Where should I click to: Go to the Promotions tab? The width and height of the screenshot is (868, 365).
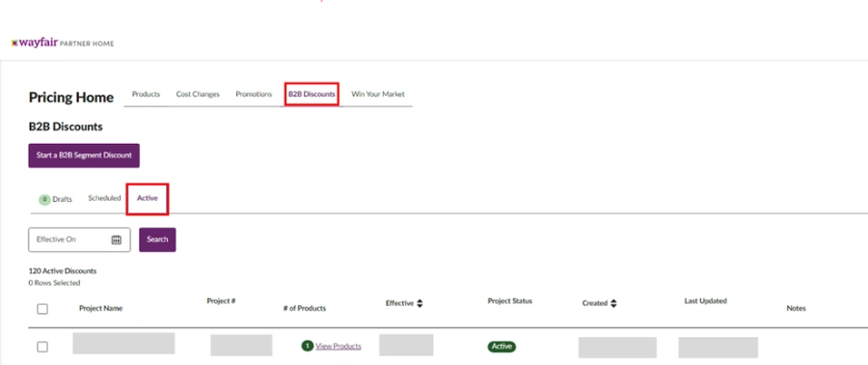pyautogui.click(x=254, y=95)
